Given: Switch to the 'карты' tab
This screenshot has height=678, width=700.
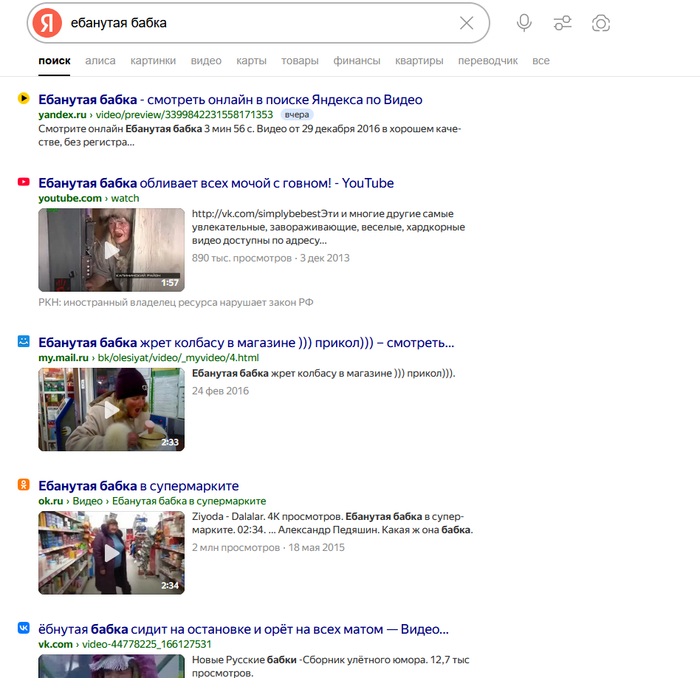Looking at the screenshot, I should (x=251, y=61).
